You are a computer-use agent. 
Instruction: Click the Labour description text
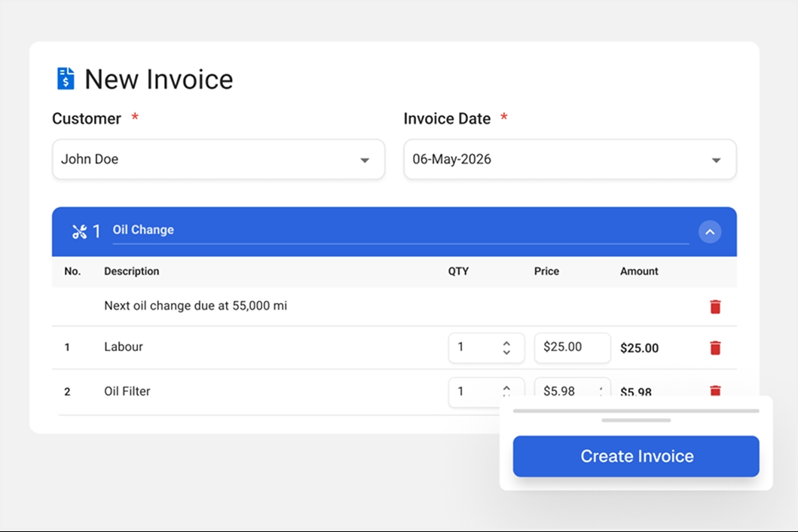click(x=124, y=347)
